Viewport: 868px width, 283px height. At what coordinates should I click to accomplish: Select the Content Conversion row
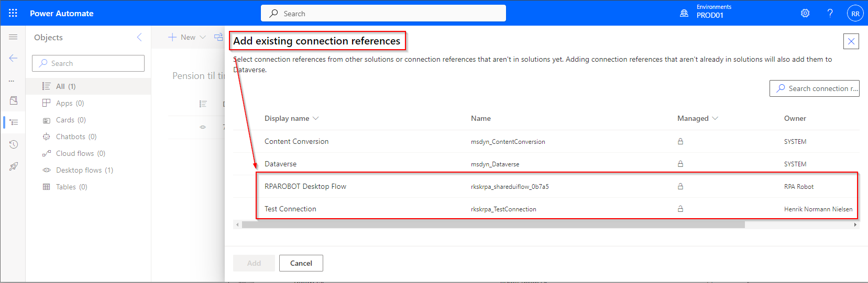tap(546, 141)
